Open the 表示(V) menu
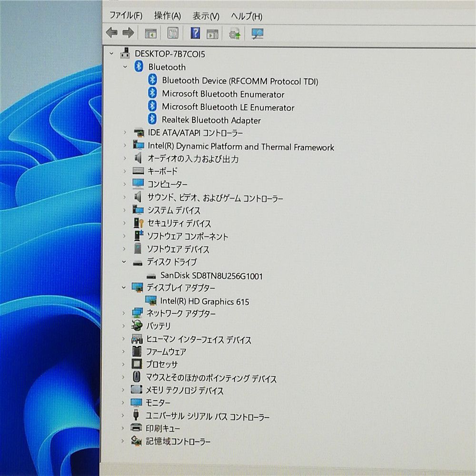This screenshot has width=476, height=476. 206,16
